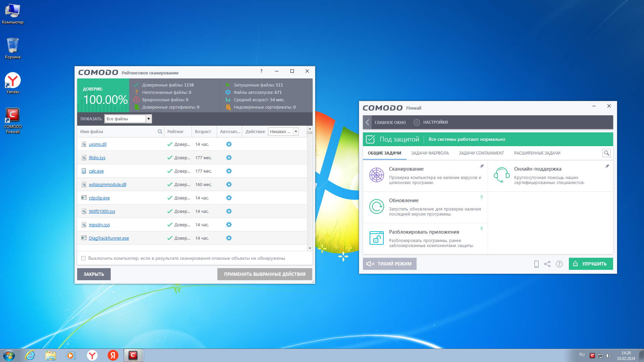This screenshot has width=644, height=362.
Task: Click the file list vertical scrollbar down arrow
Action: point(310,248)
